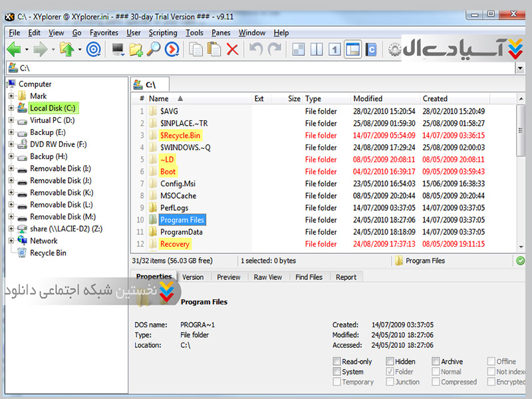The image size is (532, 399).
Task: Click the Paste clipboard toolbar icon
Action: coord(214,49)
